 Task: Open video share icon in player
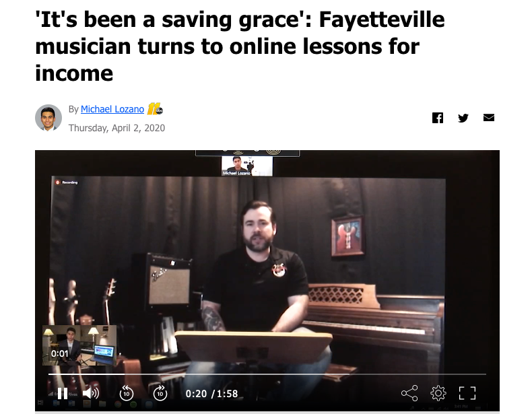(409, 393)
